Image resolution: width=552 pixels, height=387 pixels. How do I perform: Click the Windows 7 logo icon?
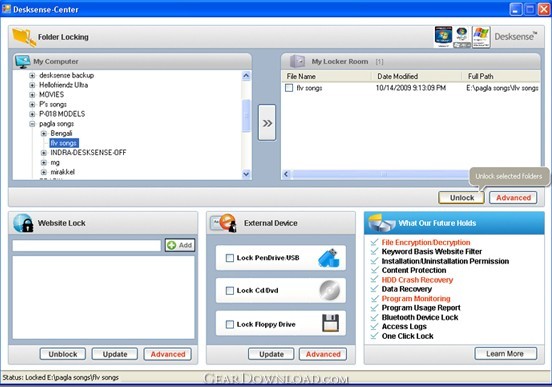pyautogui.click(x=443, y=37)
